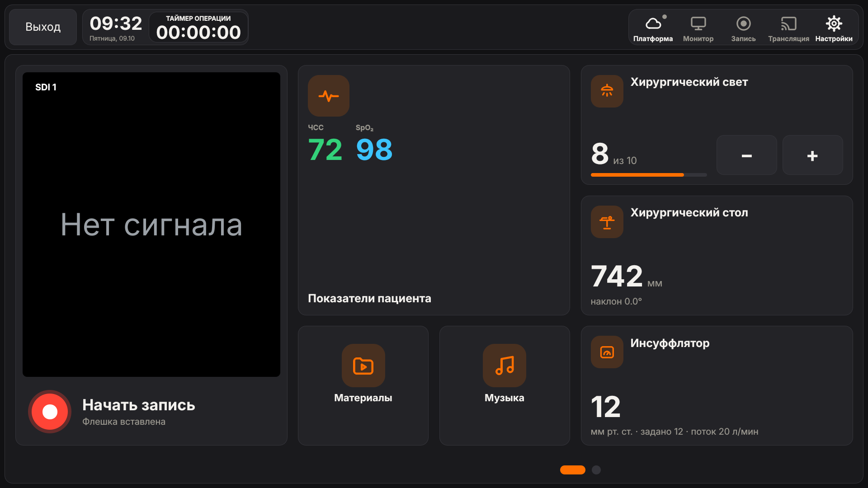The width and height of the screenshot is (868, 488).
Task: Click the table height value 742
Action: tap(617, 276)
